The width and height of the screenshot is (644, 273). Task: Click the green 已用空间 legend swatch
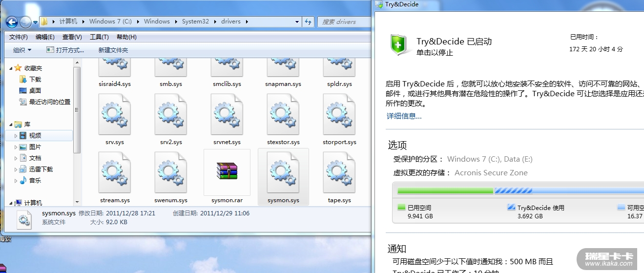click(401, 208)
